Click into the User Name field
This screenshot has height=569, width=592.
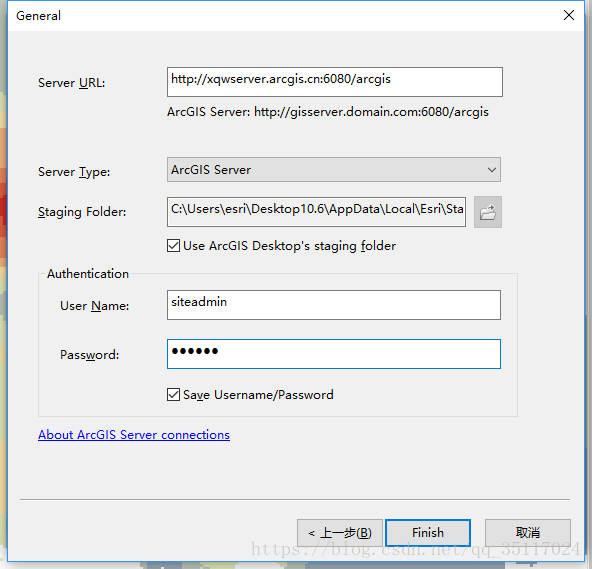(334, 305)
